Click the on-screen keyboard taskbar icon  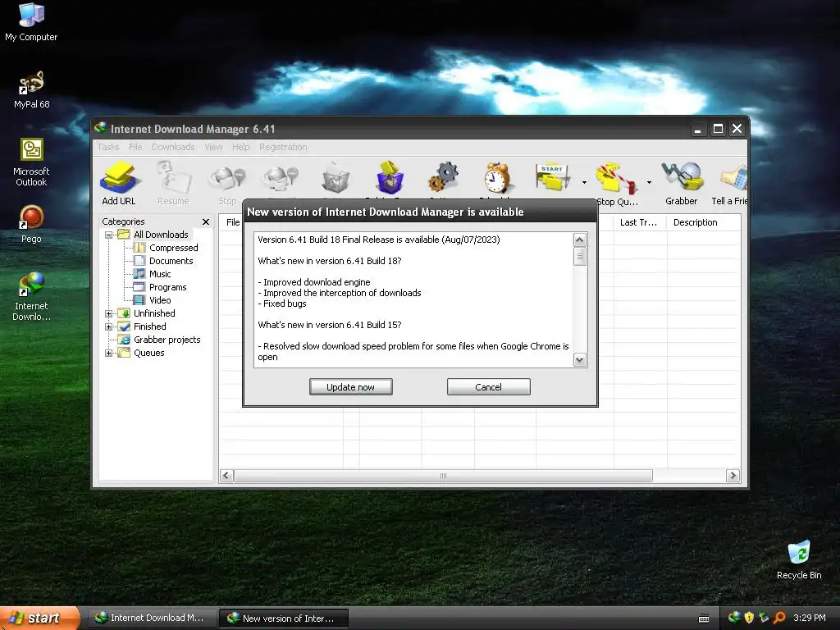tap(704, 619)
